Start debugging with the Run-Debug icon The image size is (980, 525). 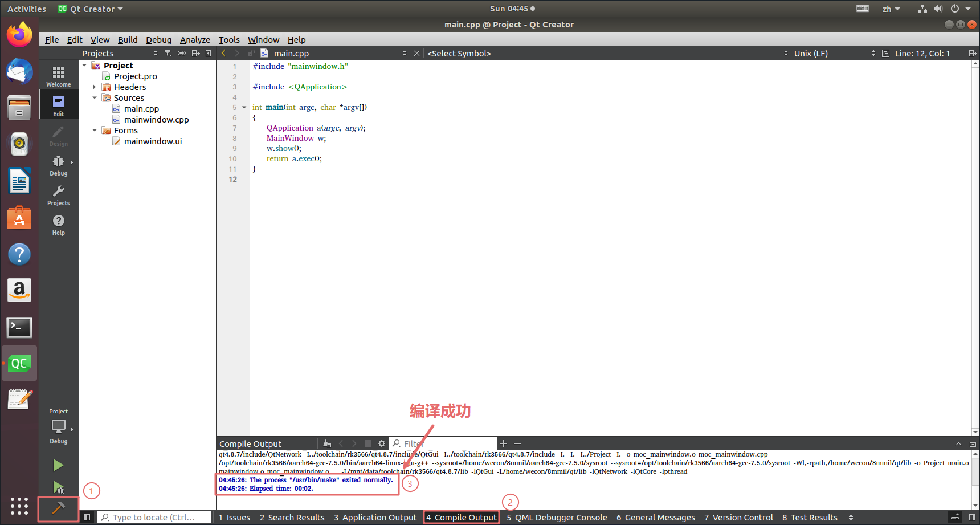coord(58,487)
